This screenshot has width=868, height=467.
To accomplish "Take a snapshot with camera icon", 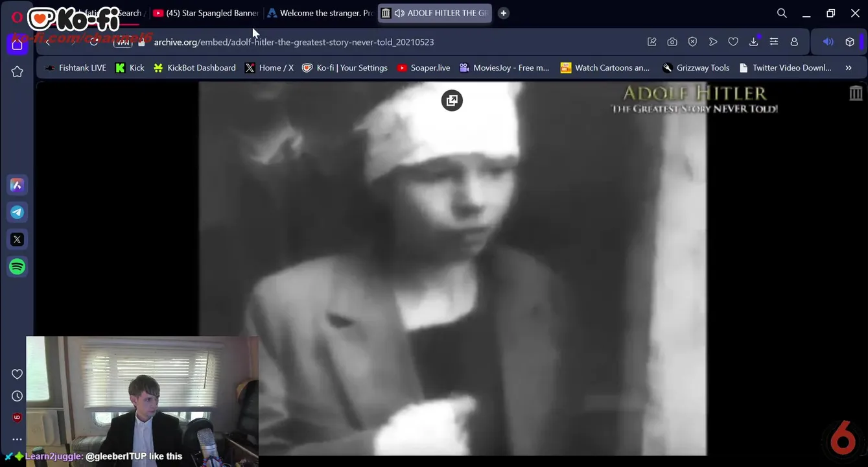I will (x=672, y=42).
